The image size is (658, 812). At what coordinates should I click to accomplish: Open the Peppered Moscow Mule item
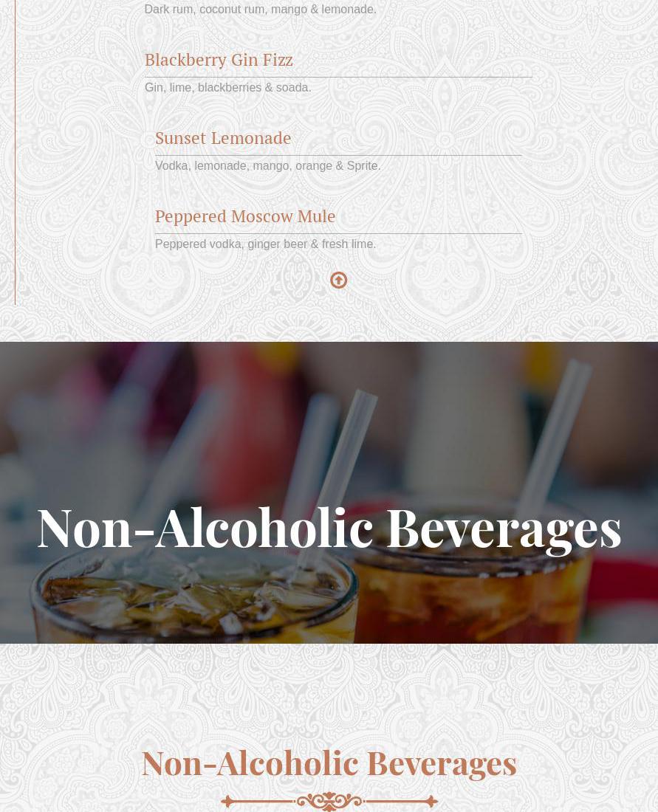(x=245, y=216)
